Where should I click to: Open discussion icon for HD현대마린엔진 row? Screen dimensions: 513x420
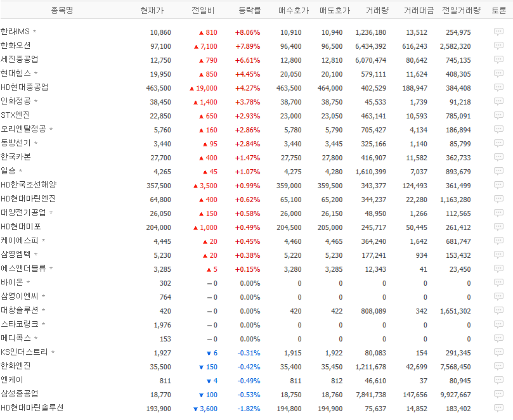pos(498,199)
